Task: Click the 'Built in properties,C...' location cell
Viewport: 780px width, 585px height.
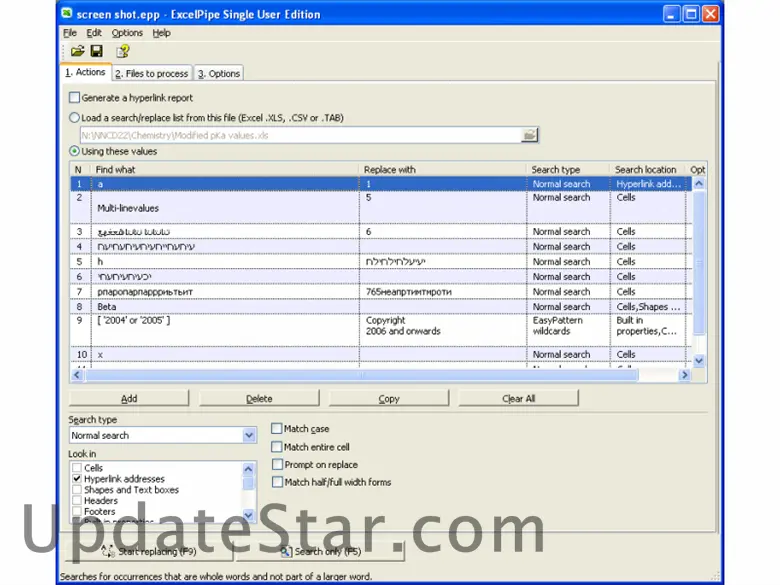Action: tap(648, 330)
